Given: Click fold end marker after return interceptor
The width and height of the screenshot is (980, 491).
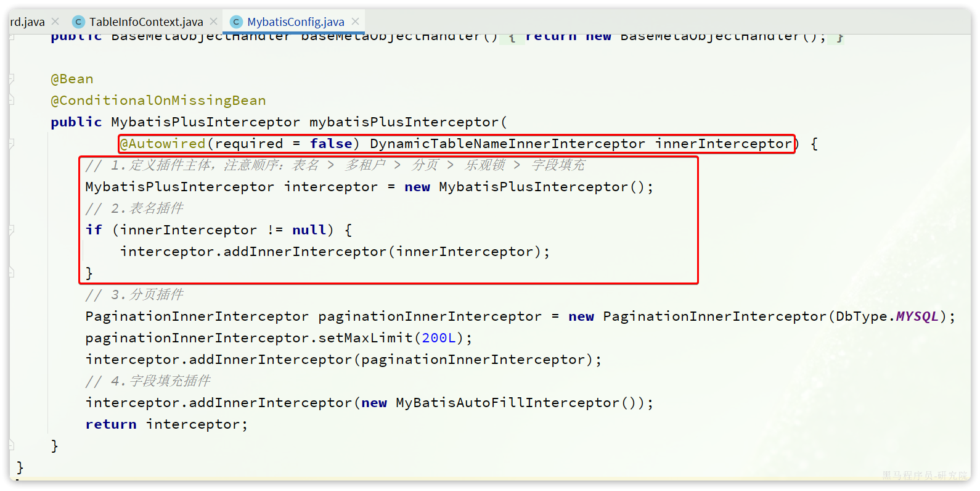Looking at the screenshot, I should (x=11, y=445).
